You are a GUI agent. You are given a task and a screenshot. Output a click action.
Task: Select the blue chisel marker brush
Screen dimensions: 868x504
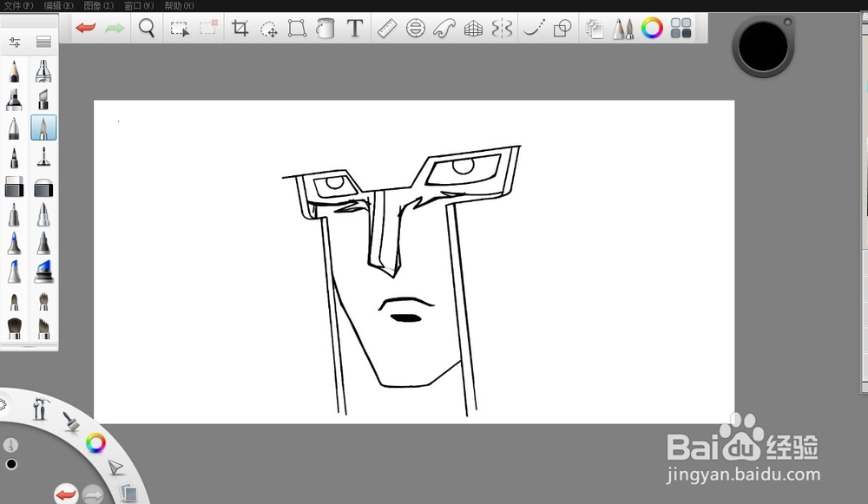pos(15,272)
